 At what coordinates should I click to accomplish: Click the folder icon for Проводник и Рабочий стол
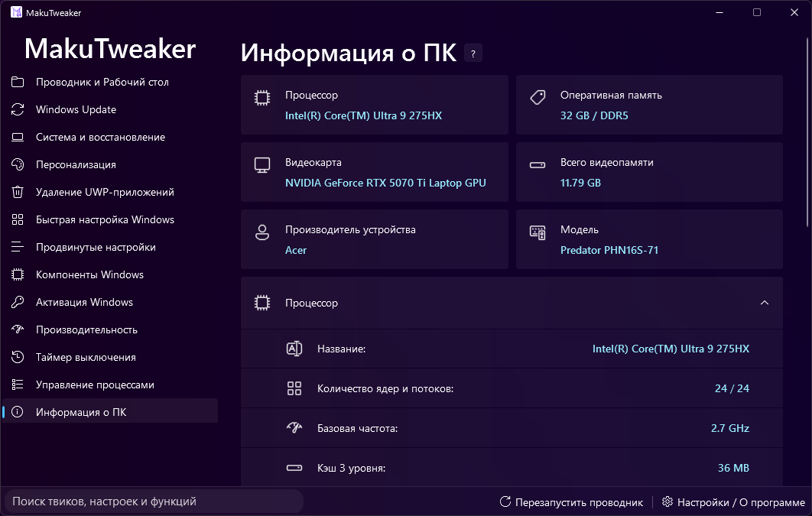(x=18, y=82)
